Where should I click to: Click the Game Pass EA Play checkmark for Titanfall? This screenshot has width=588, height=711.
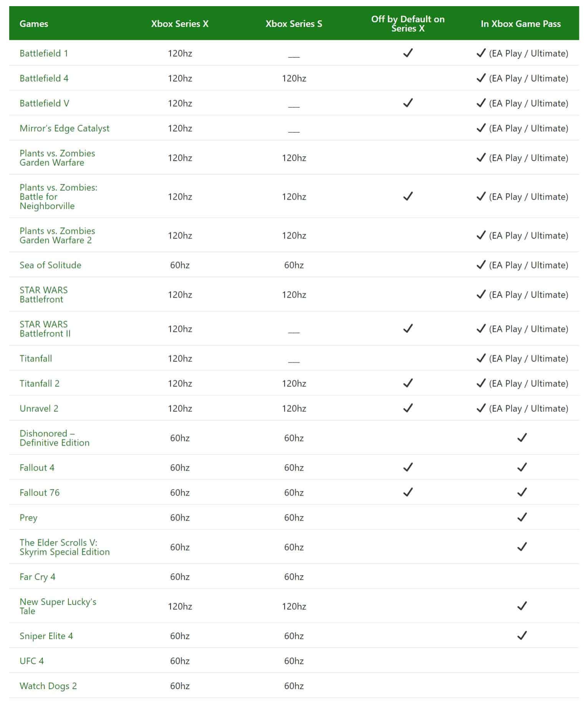point(481,358)
